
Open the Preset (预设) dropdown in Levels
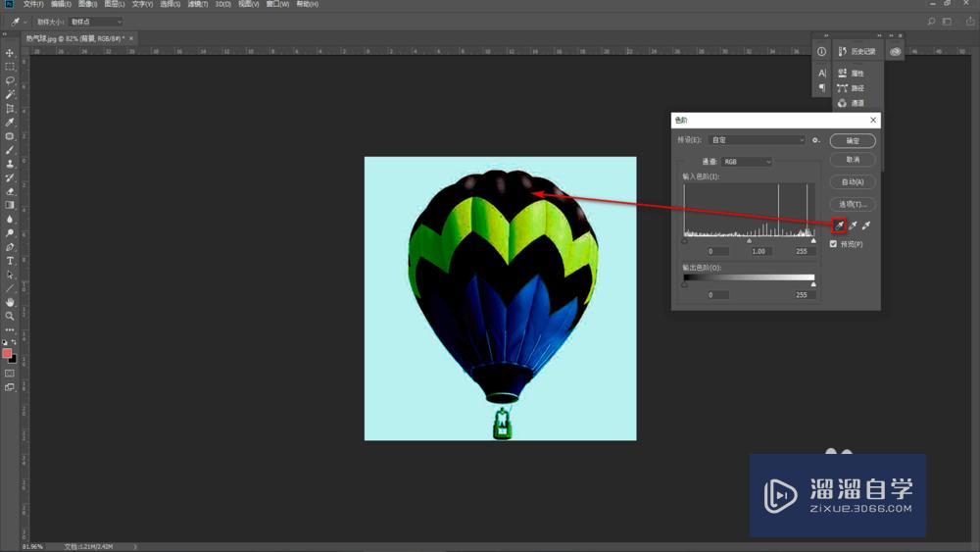click(758, 140)
